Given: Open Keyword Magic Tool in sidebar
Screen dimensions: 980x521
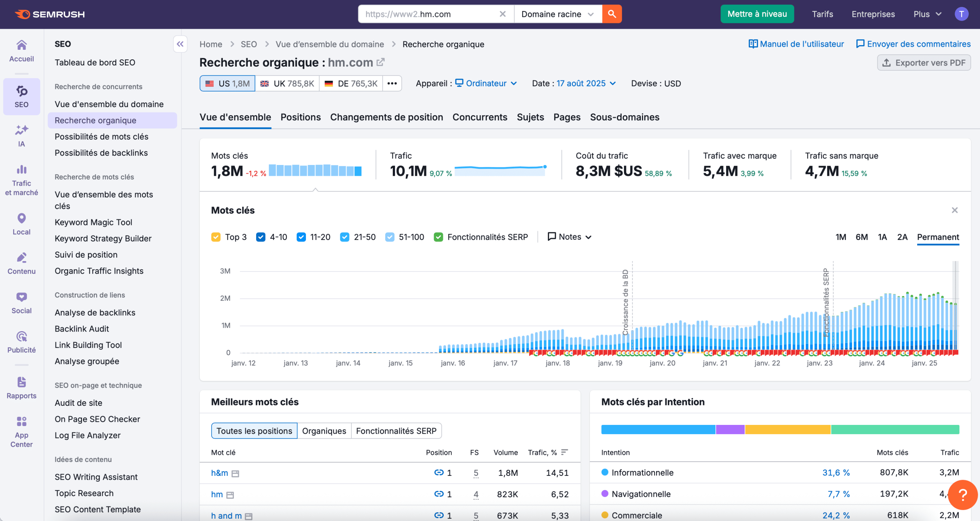Looking at the screenshot, I should click(x=93, y=222).
